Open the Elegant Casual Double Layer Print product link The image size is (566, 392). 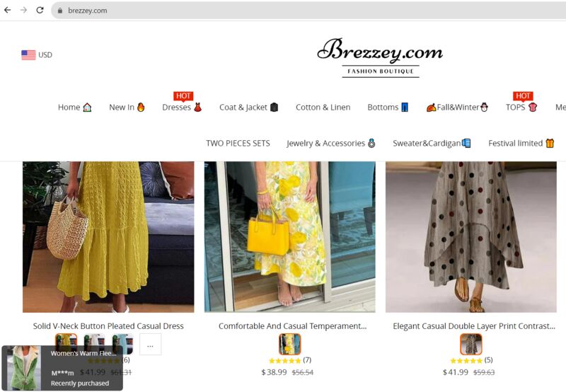[474, 326]
